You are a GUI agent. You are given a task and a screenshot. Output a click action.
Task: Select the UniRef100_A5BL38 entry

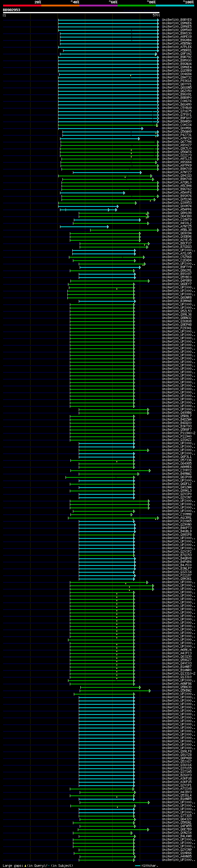click(x=176, y=230)
